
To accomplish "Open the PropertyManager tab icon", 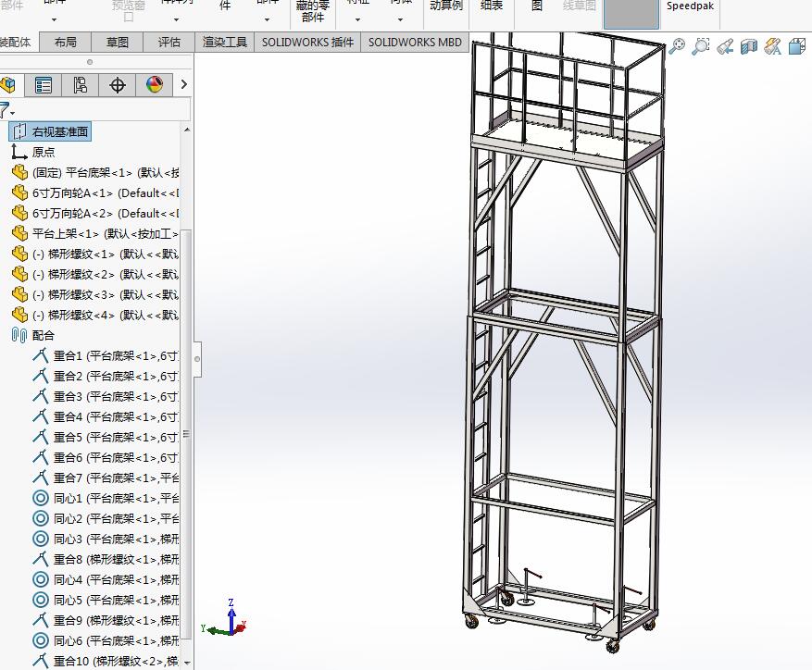I will [43, 84].
